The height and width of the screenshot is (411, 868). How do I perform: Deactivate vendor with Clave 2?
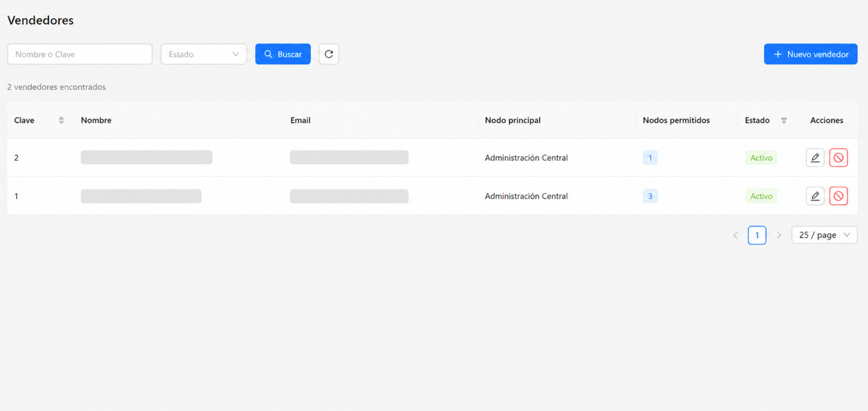[839, 158]
